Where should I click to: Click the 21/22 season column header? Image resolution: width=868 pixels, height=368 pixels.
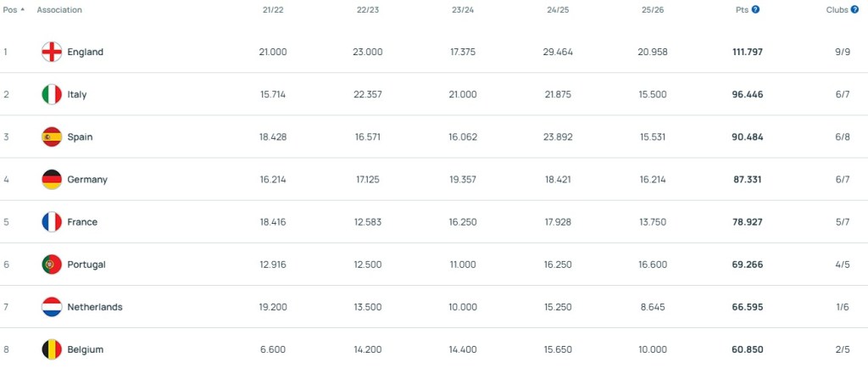[x=273, y=9]
